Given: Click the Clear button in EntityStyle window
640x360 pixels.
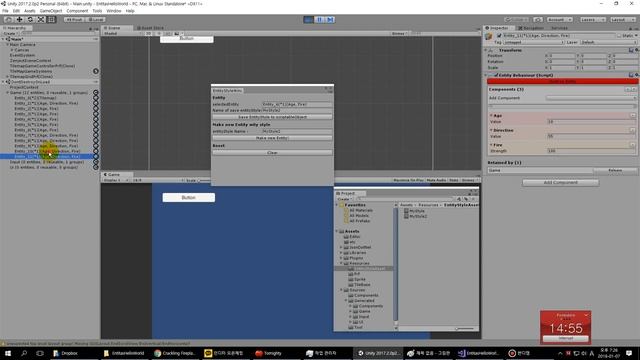Looking at the screenshot, I should (x=272, y=153).
